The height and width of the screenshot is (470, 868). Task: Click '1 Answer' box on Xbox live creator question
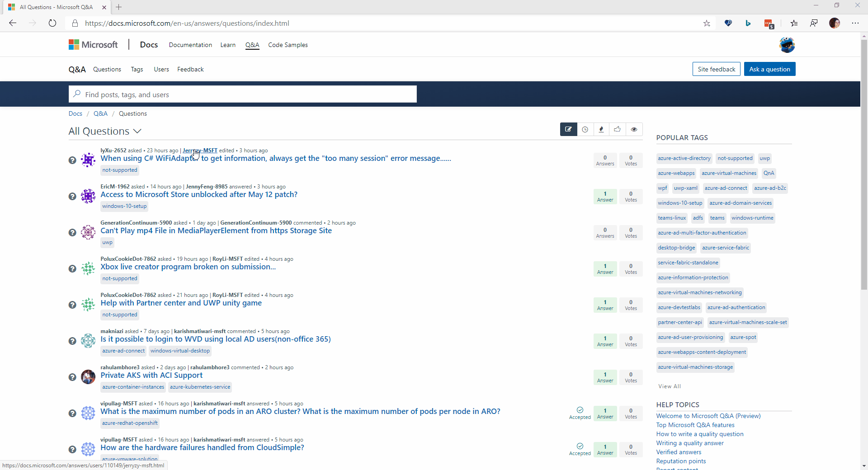[605, 269]
